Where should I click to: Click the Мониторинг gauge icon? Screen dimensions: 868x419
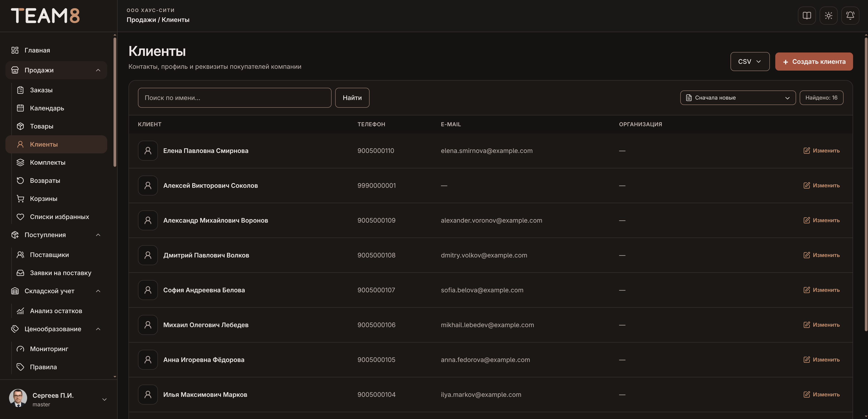click(20, 349)
